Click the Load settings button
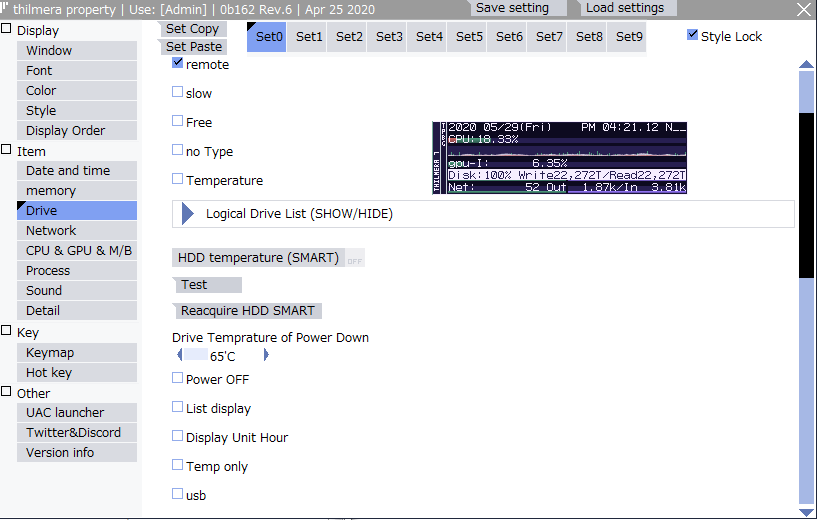Image resolution: width=817 pixels, height=520 pixels. 628,8
